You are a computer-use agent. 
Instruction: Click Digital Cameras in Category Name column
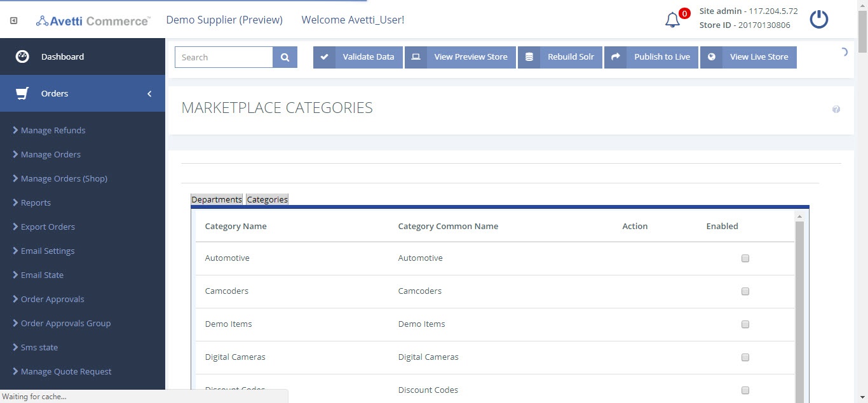(x=235, y=357)
